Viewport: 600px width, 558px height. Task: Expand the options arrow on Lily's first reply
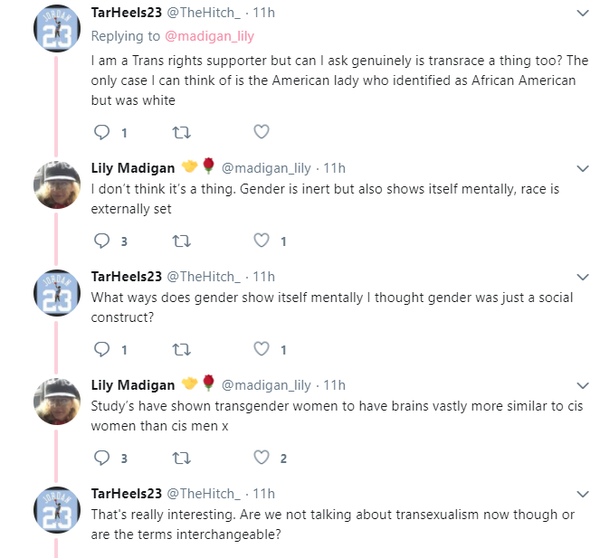(584, 167)
